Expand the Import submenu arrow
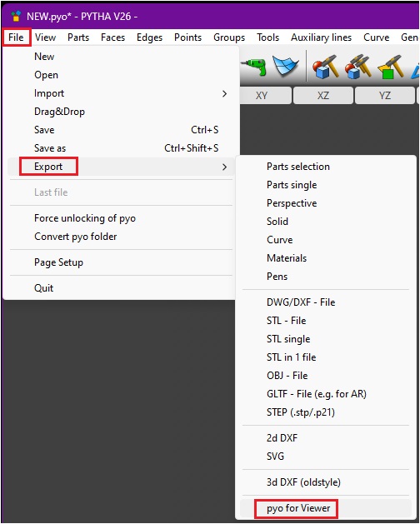 pos(224,94)
